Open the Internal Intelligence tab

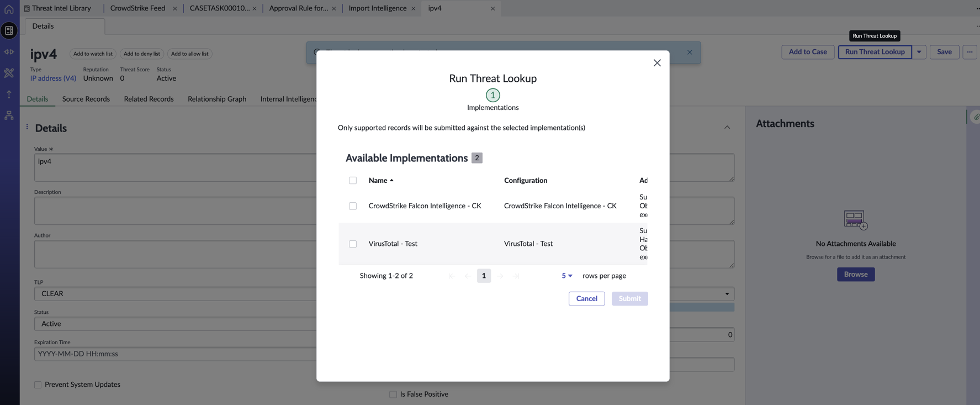click(x=288, y=99)
